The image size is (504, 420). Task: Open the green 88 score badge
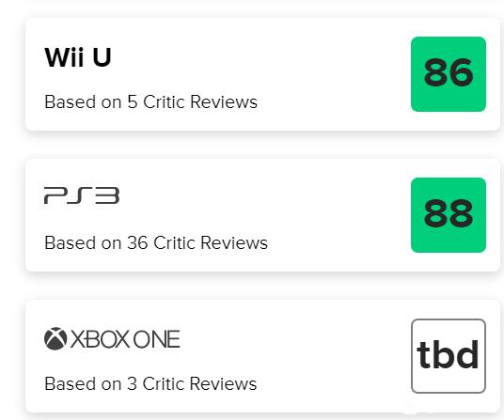pos(449,215)
